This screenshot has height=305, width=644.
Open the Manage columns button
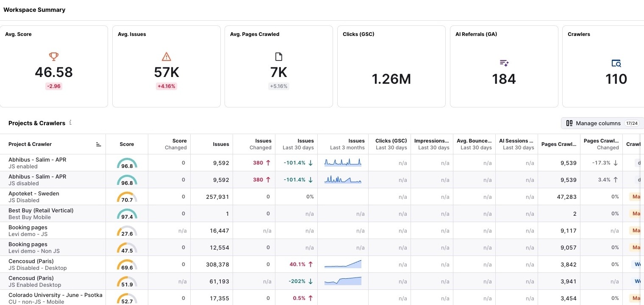click(x=602, y=123)
